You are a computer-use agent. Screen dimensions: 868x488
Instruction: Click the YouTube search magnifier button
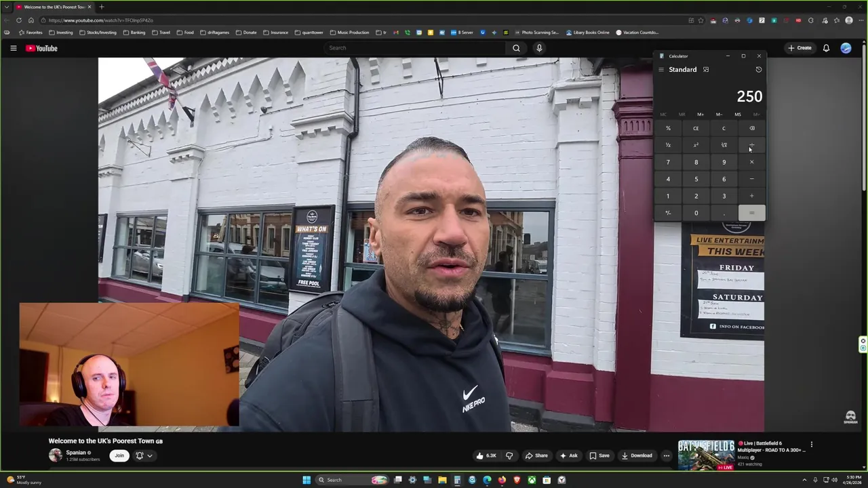pos(516,48)
